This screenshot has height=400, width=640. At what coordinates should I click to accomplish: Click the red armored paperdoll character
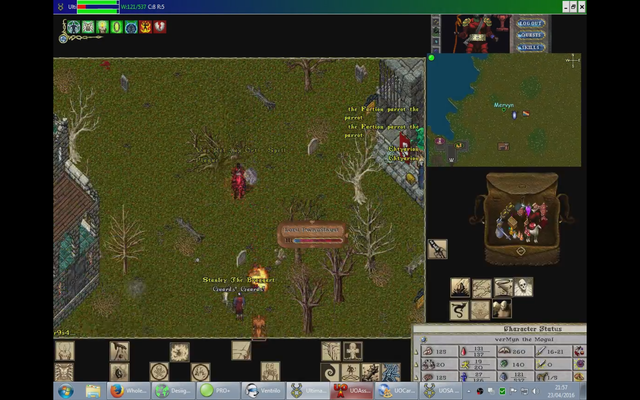478,34
